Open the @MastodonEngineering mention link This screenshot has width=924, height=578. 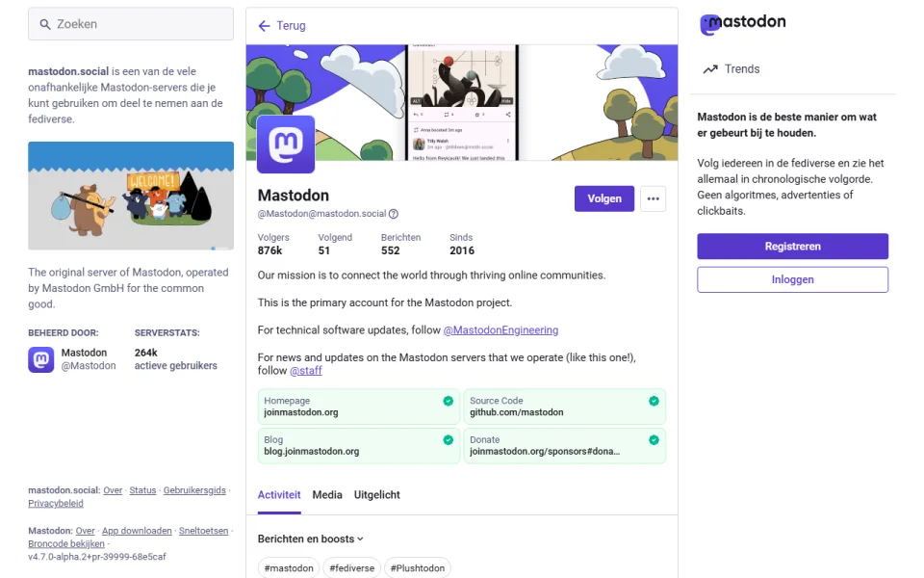click(x=500, y=330)
